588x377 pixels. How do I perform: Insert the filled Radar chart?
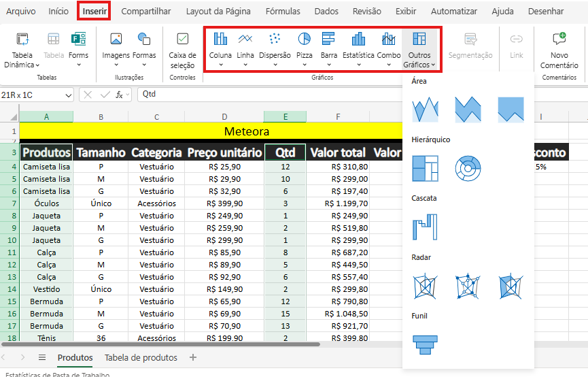tap(511, 286)
